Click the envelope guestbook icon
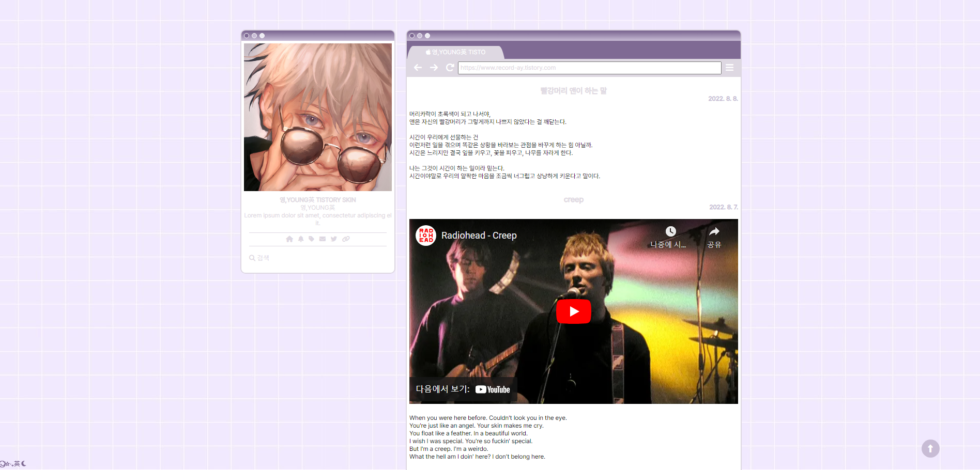980x470 pixels. point(323,239)
